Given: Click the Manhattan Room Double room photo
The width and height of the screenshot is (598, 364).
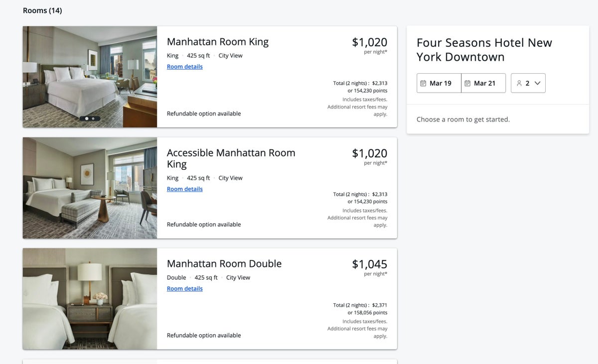Looking at the screenshot, I should (89, 298).
